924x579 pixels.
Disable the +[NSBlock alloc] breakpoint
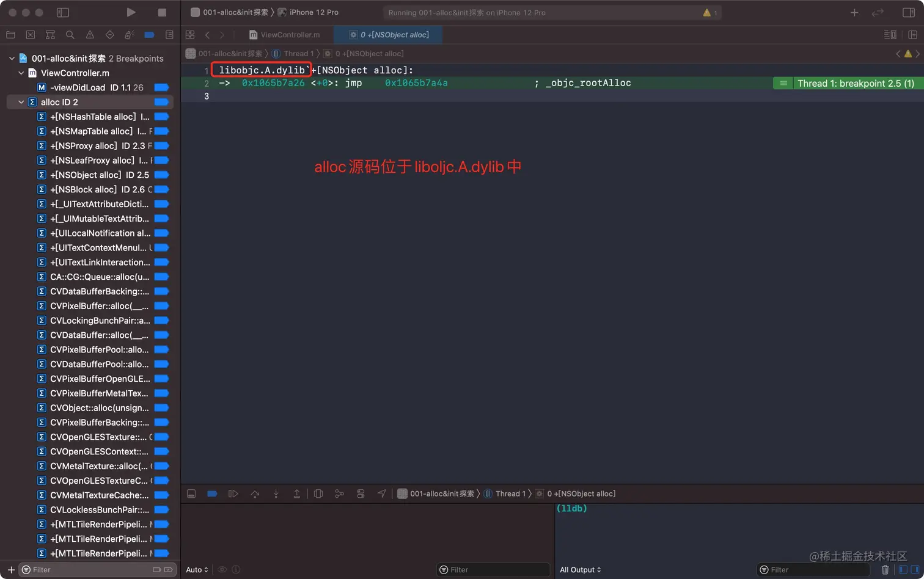pos(161,189)
